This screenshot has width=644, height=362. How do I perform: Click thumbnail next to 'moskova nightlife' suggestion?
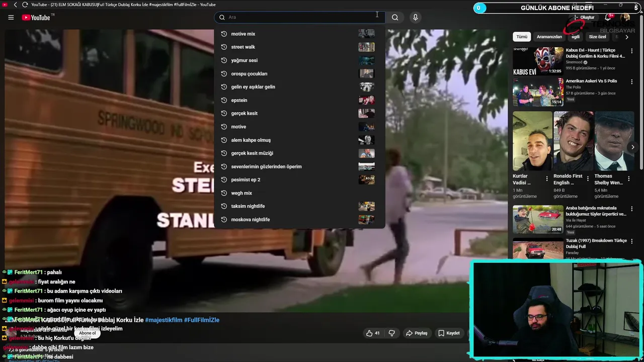pos(366,219)
